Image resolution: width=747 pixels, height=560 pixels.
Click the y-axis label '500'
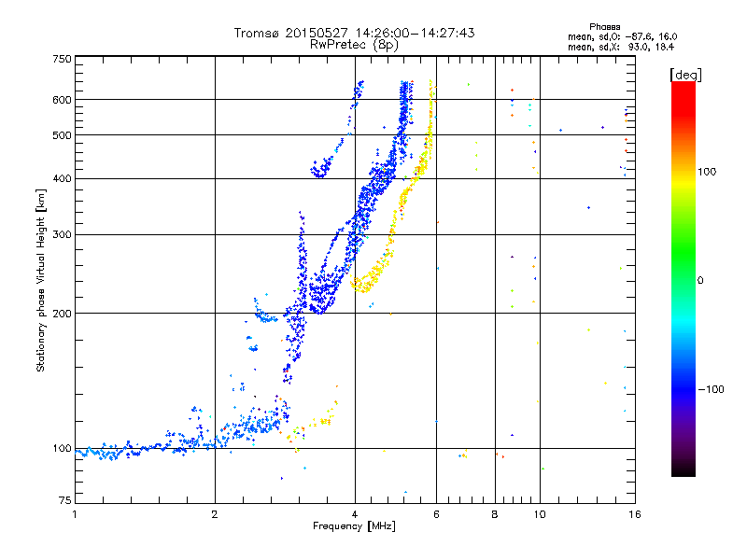pyautogui.click(x=62, y=135)
